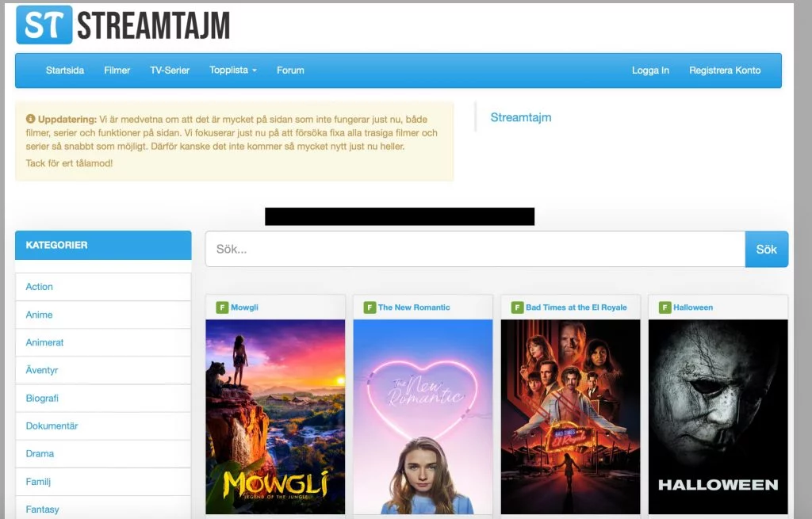Open the Mowgli movie poster
812x519 pixels.
coord(275,417)
